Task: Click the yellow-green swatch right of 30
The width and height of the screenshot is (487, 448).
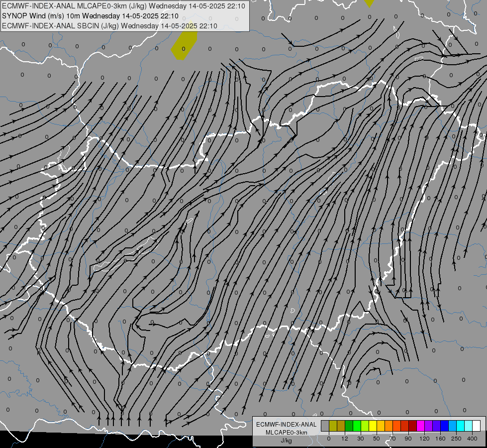Action: (365, 426)
